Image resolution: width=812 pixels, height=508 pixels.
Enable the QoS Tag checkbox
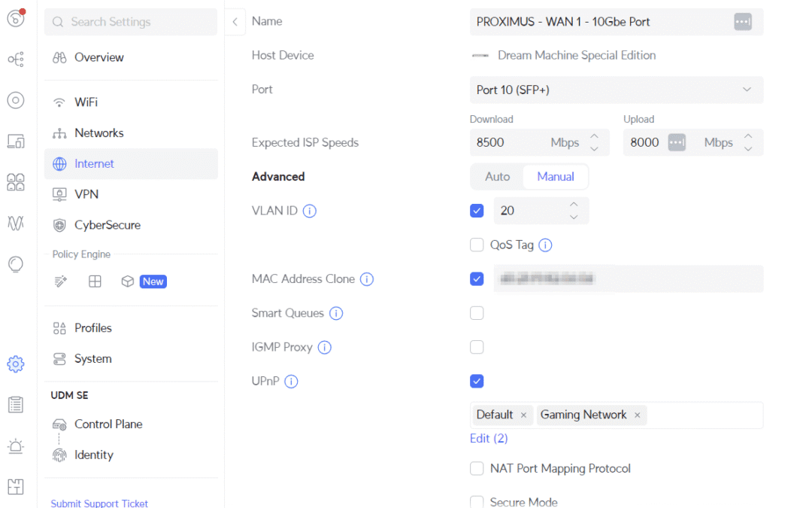click(477, 245)
